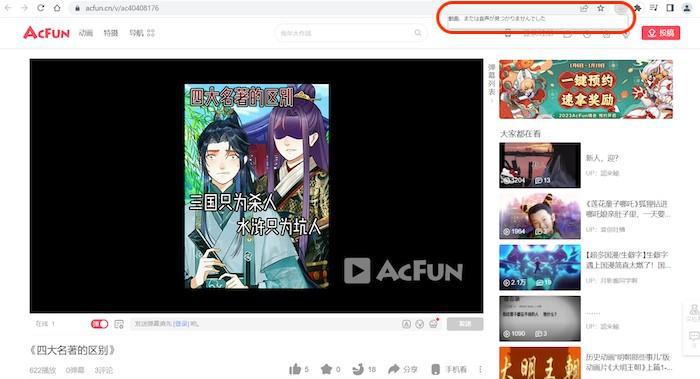Click the share page icon in address bar
The height and width of the screenshot is (379, 700).
point(584,8)
